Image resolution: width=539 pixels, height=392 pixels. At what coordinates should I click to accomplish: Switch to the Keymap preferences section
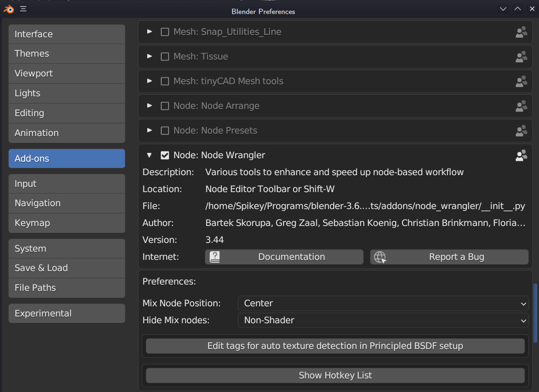coord(67,223)
